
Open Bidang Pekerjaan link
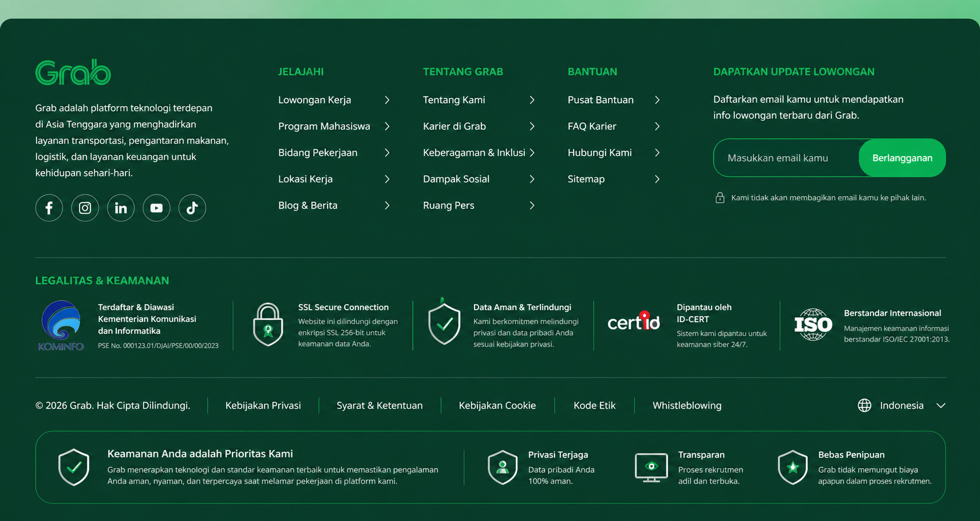tap(318, 153)
